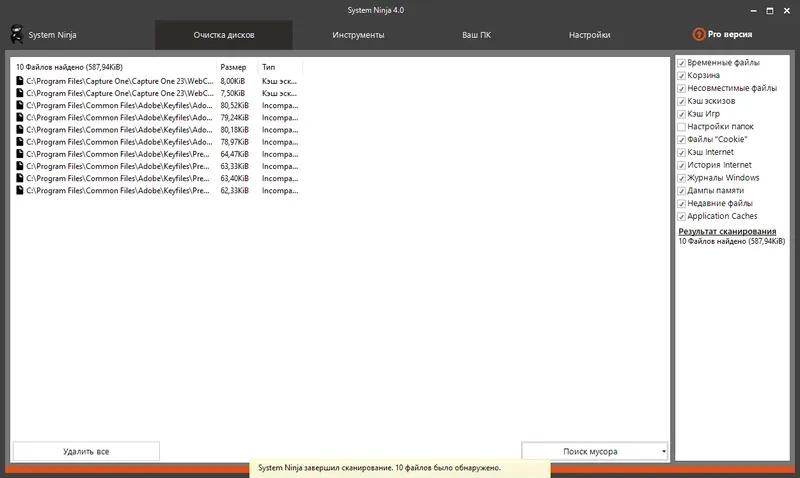Toggle the История Internet checkbox
This screenshot has width=800, height=478.
click(681, 165)
